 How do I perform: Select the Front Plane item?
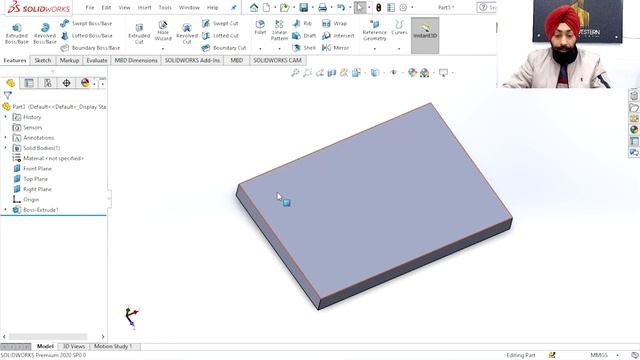pyautogui.click(x=33, y=169)
